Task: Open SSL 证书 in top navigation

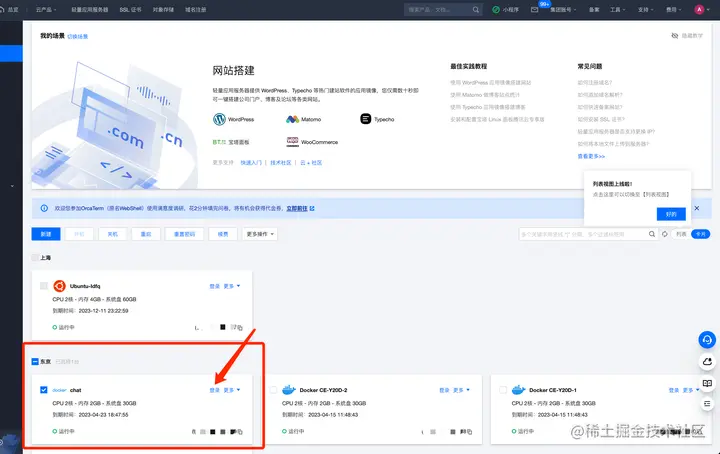Action: point(130,10)
